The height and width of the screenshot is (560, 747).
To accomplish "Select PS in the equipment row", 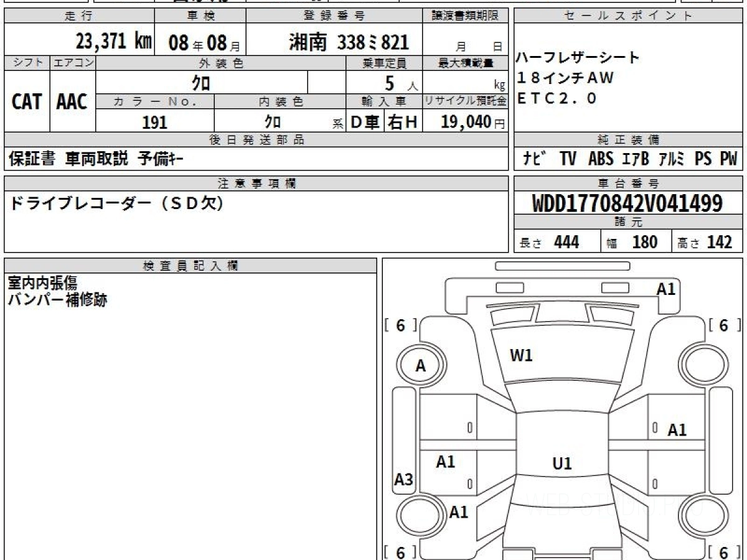I will pos(703,159).
